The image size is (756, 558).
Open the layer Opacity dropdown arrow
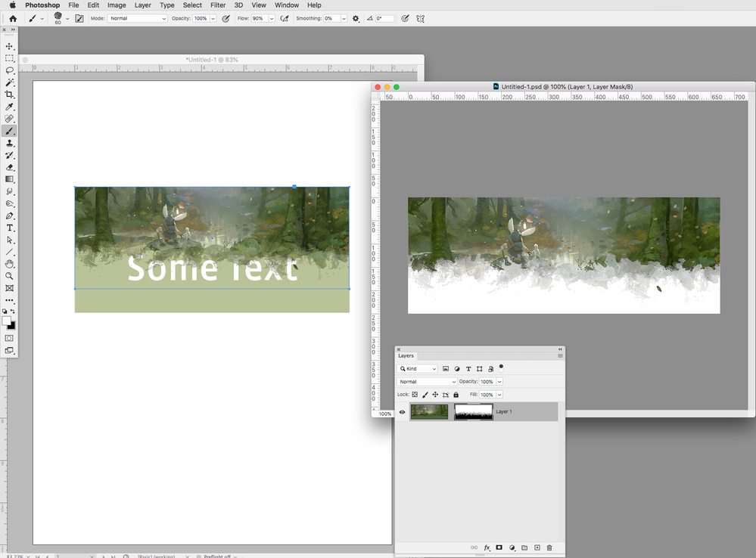tap(499, 382)
